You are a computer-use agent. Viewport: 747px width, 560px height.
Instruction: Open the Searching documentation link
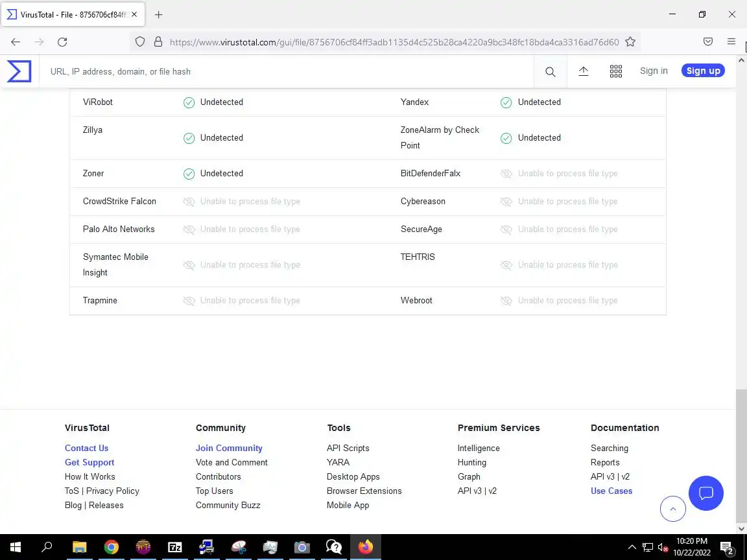tap(610, 448)
